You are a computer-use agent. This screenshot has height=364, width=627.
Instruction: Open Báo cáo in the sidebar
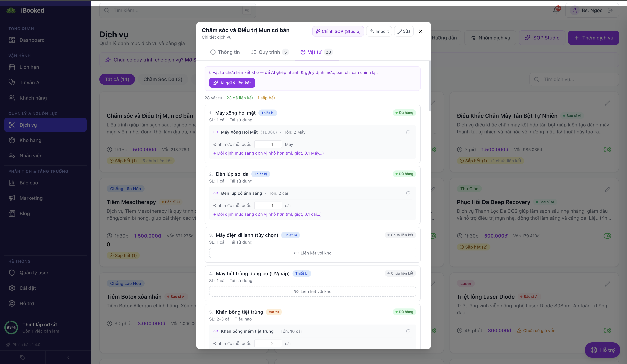(x=45, y=183)
